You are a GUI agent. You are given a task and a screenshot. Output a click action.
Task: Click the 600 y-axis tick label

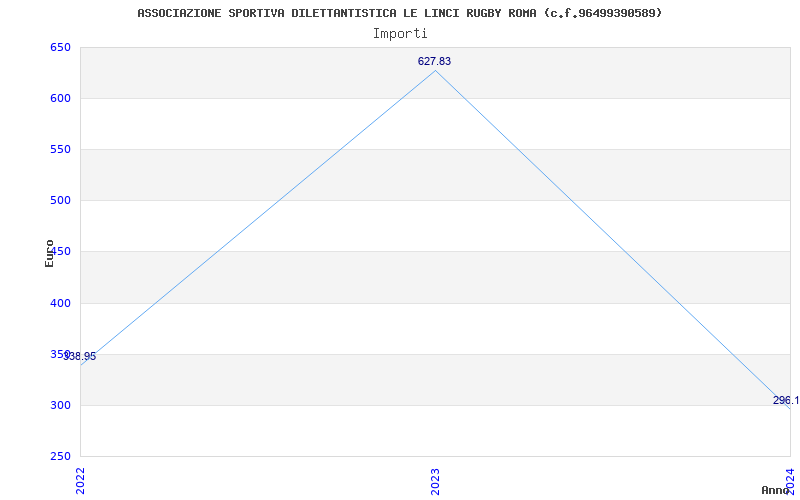pos(60,98)
